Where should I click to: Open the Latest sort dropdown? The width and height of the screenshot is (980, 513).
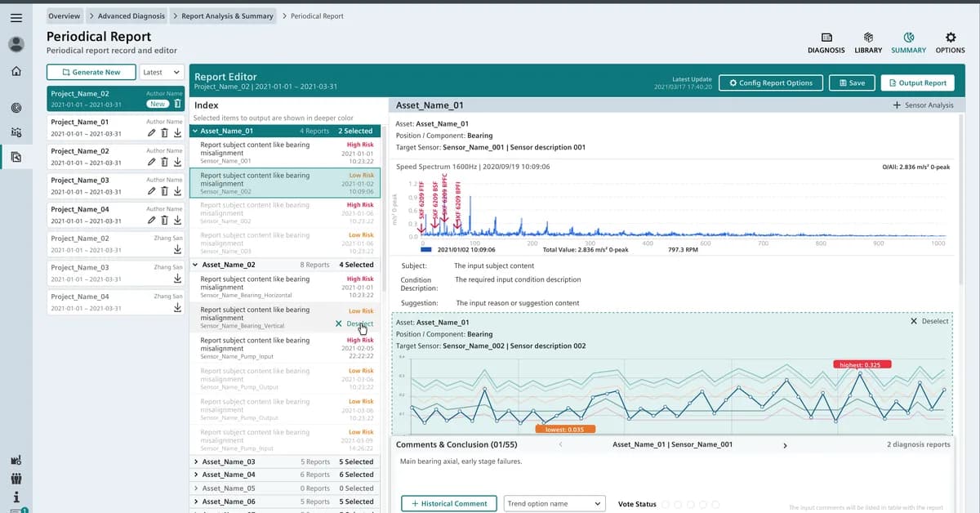pos(161,72)
